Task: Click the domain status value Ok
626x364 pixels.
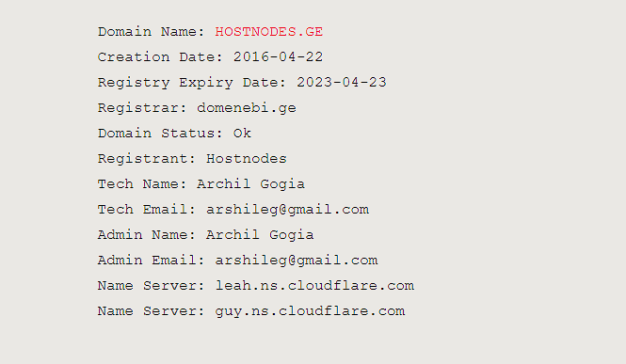Action: (242, 134)
